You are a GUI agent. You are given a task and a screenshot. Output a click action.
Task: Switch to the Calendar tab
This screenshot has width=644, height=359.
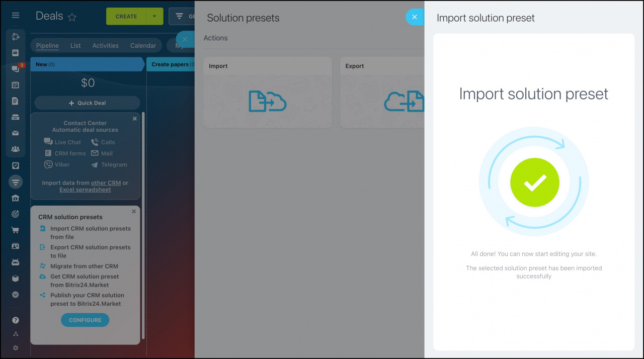(143, 46)
